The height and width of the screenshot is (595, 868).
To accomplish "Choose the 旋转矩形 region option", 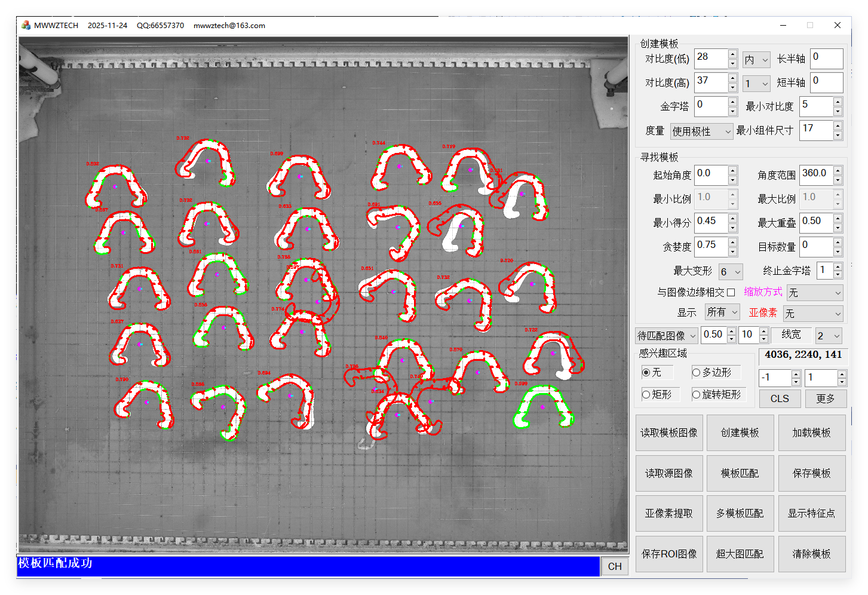I will point(697,394).
